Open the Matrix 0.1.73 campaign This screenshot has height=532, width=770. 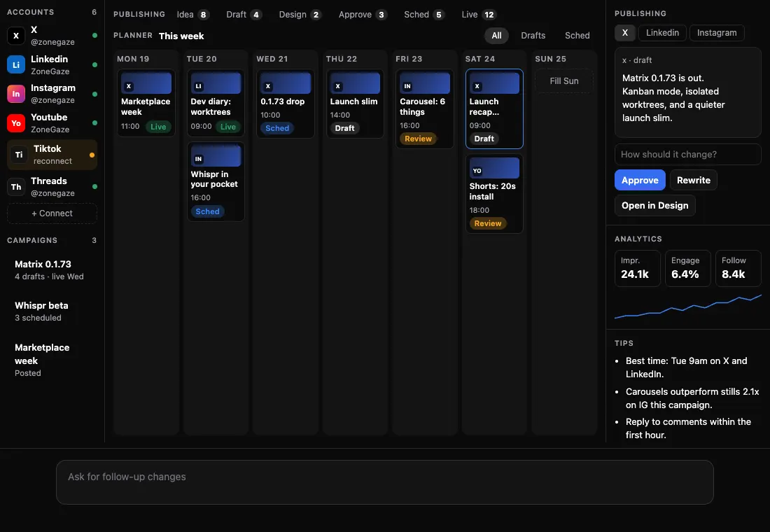[x=52, y=269]
